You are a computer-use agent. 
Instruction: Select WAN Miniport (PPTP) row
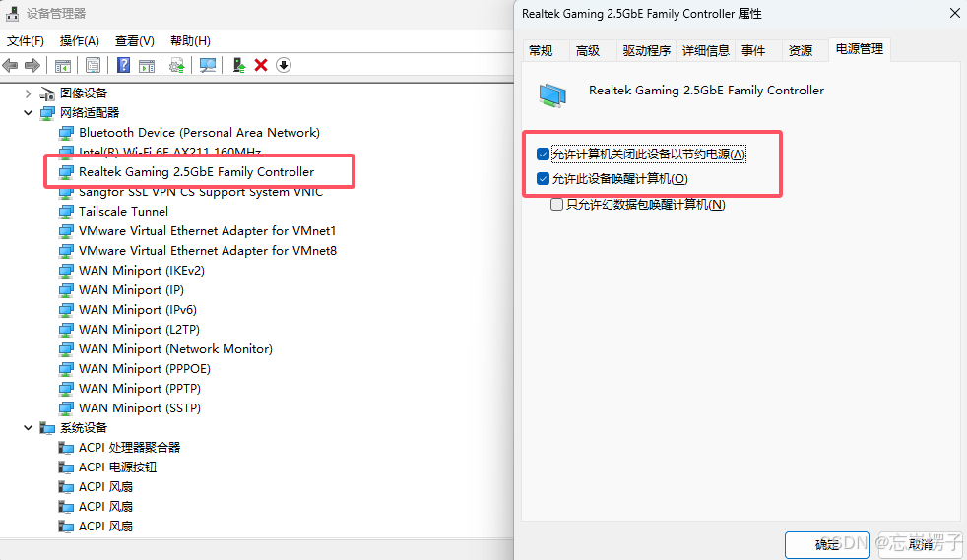tap(140, 389)
